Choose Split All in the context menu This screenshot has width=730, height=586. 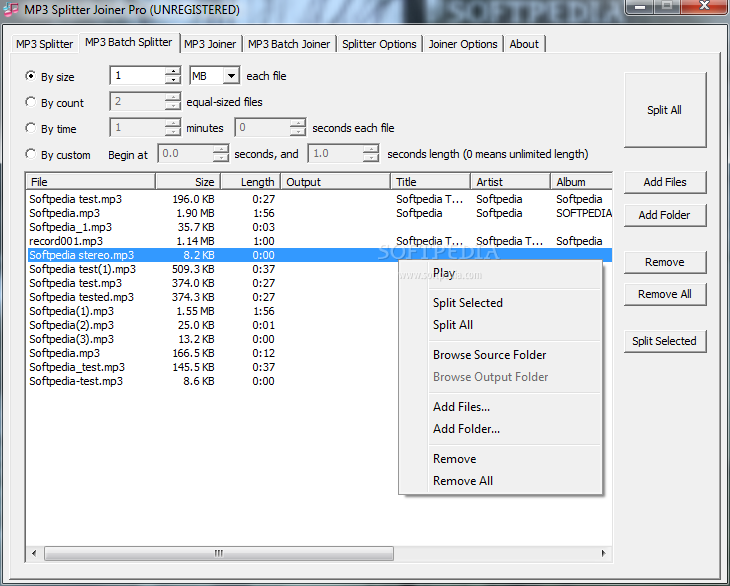[x=500, y=325]
